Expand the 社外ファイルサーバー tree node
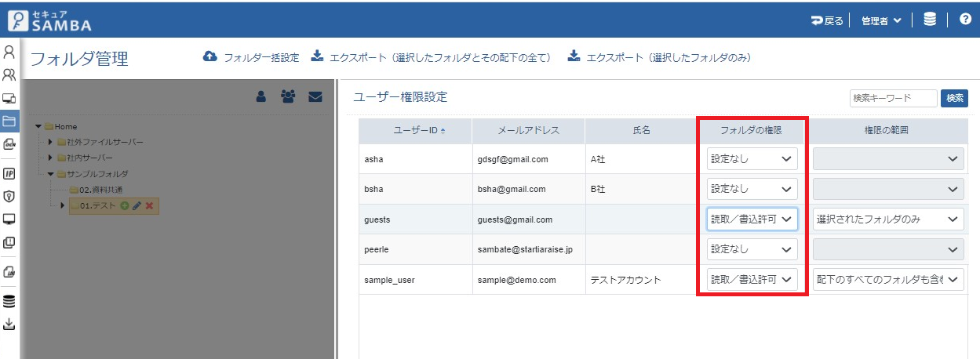This screenshot has height=359, width=980. pos(51,142)
